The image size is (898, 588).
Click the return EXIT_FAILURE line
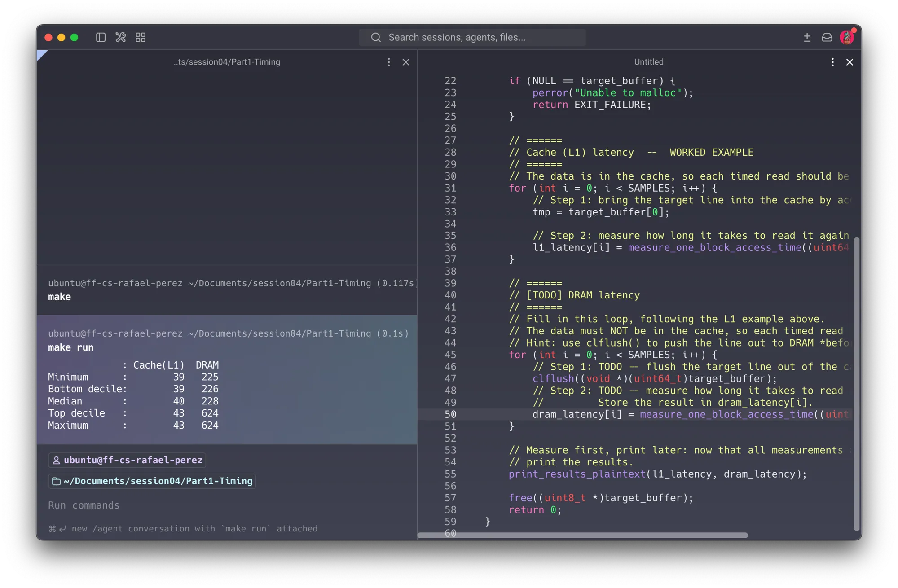[x=592, y=105]
